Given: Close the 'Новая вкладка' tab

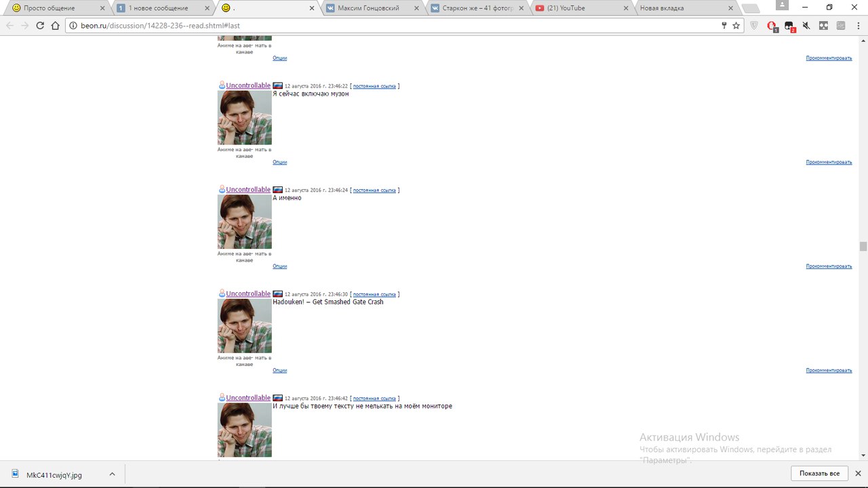Looking at the screenshot, I should (730, 8).
